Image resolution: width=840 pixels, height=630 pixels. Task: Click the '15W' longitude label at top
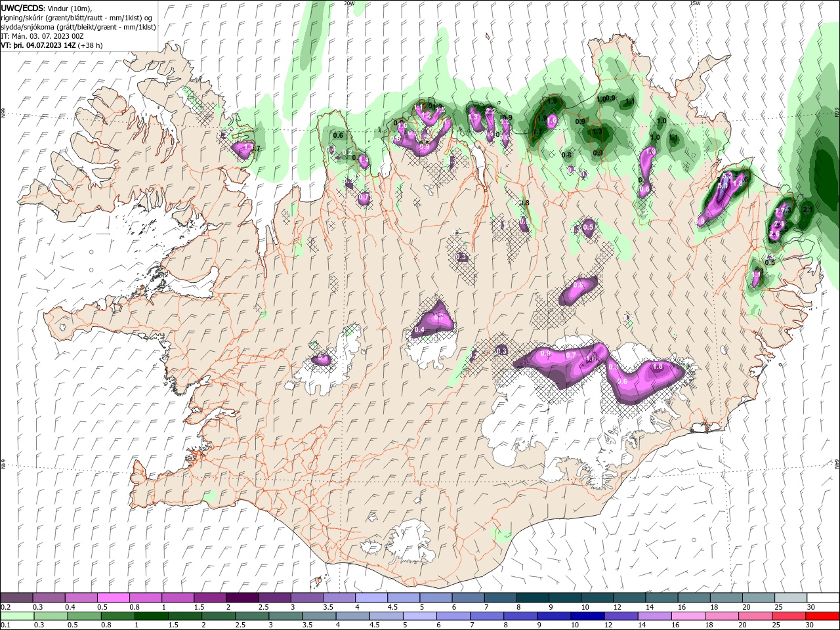point(695,3)
